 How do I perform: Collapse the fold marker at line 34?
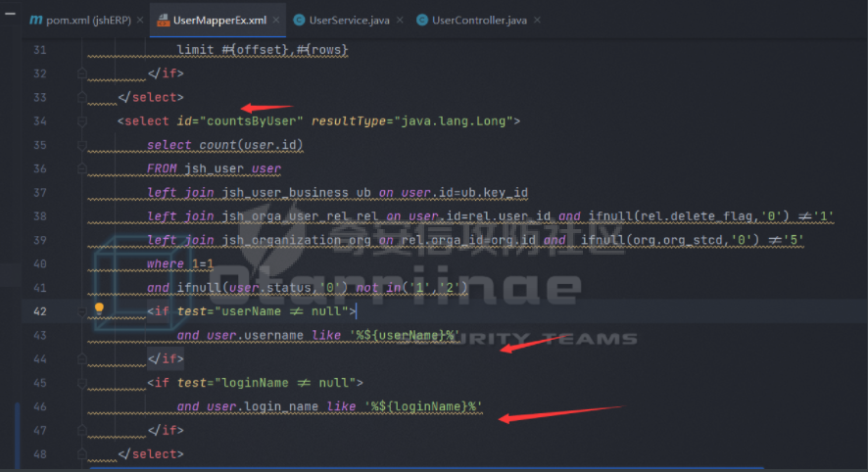click(82, 121)
